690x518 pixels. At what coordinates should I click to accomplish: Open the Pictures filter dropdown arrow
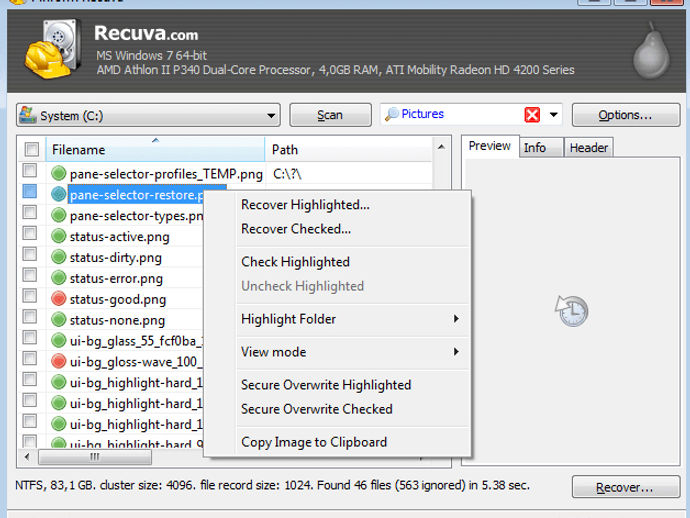[554, 115]
